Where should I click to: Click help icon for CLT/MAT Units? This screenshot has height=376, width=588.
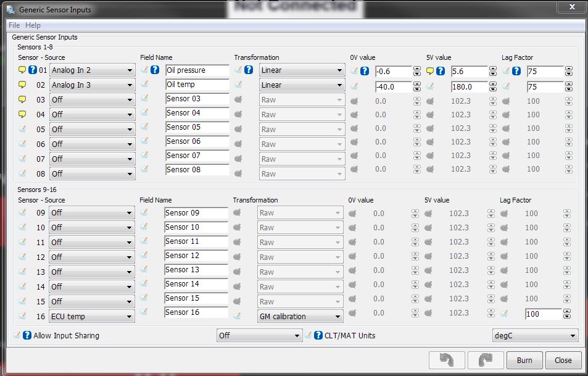[318, 335]
